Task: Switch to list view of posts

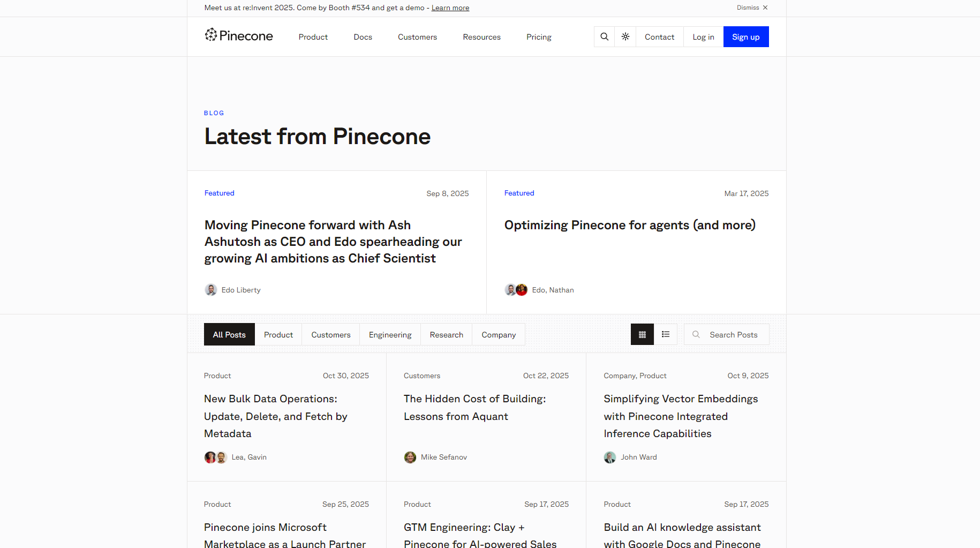Action: [x=666, y=335]
